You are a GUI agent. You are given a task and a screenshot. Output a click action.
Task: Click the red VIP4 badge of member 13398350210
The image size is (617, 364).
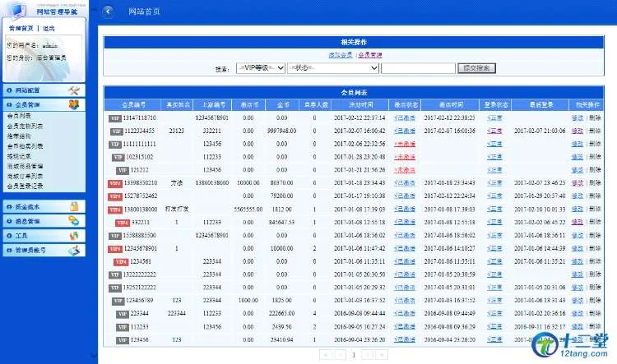114,182
